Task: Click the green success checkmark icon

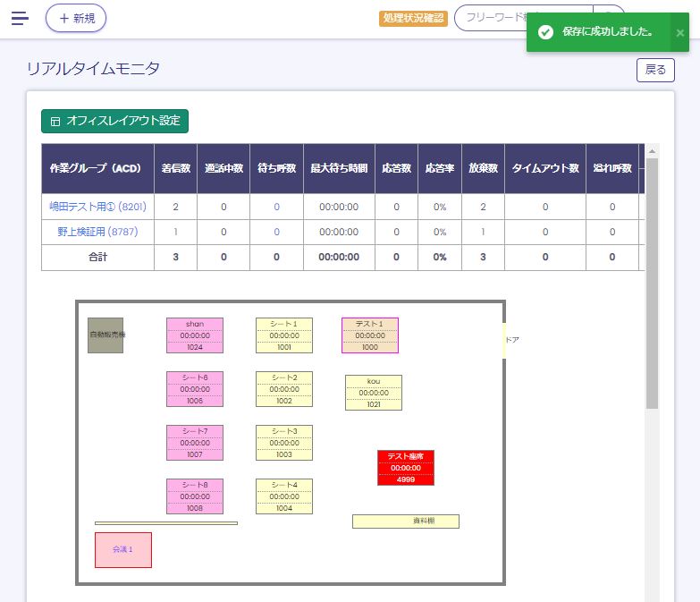Action: (545, 32)
